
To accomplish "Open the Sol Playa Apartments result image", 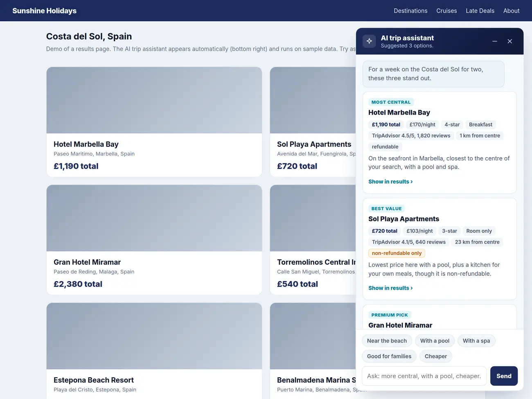I will 313,100.
